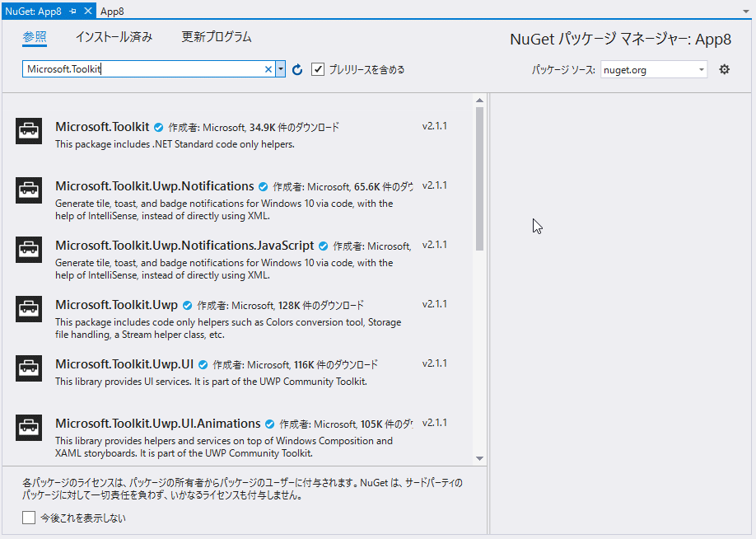This screenshot has width=756, height=539.
Task: Click the Microsoft.Toolkit.Uwp.Notifications package icon
Action: [28, 190]
